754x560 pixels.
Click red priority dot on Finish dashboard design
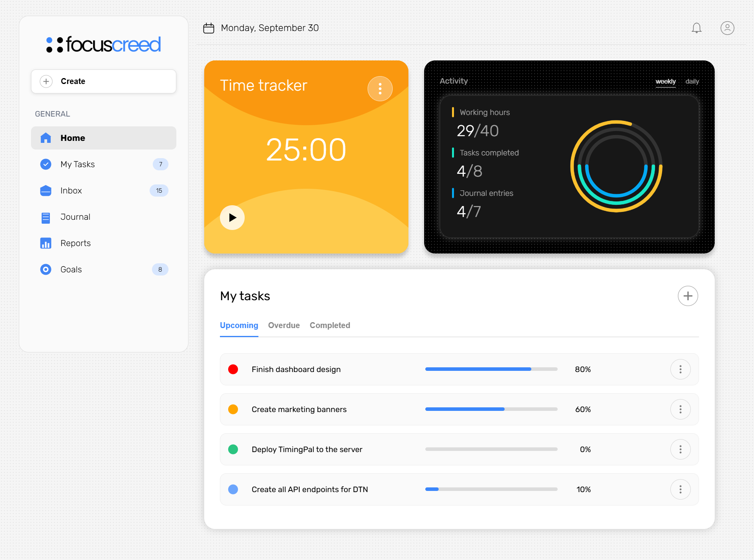233,369
